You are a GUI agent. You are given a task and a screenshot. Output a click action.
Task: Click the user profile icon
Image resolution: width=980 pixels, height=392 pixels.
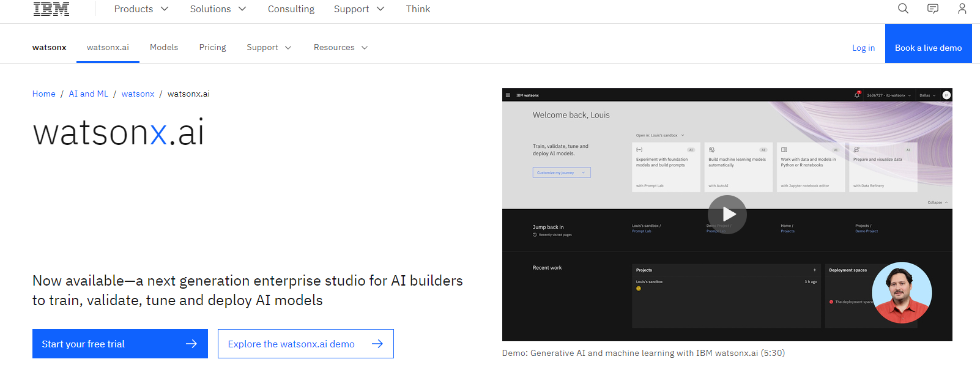tap(962, 9)
